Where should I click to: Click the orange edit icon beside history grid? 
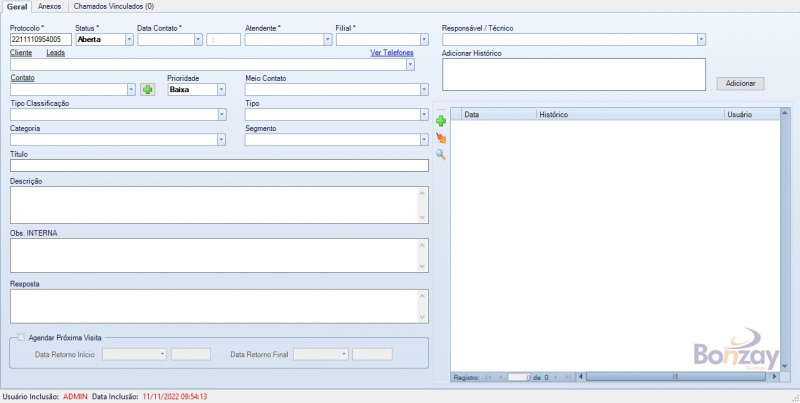point(441,138)
